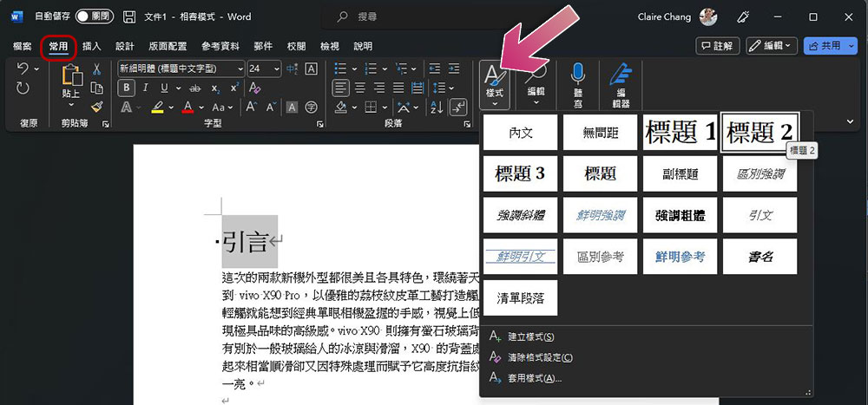Open the Editor (編輯器) pen icon
The image size is (868, 405).
(x=621, y=82)
